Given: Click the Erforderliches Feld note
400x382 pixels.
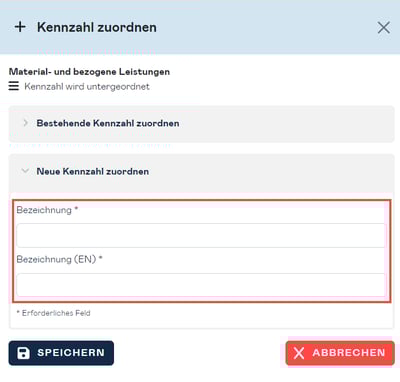Looking at the screenshot, I should point(53,313).
